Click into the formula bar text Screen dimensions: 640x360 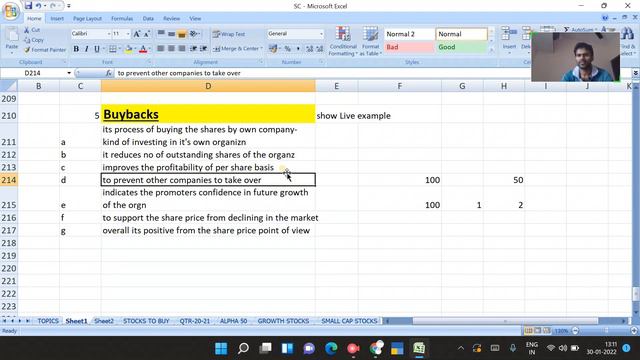tap(179, 73)
